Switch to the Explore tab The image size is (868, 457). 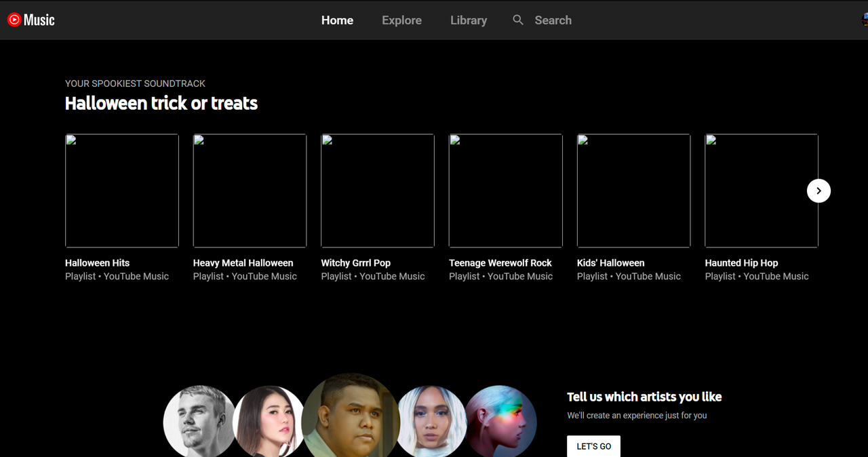pos(401,20)
